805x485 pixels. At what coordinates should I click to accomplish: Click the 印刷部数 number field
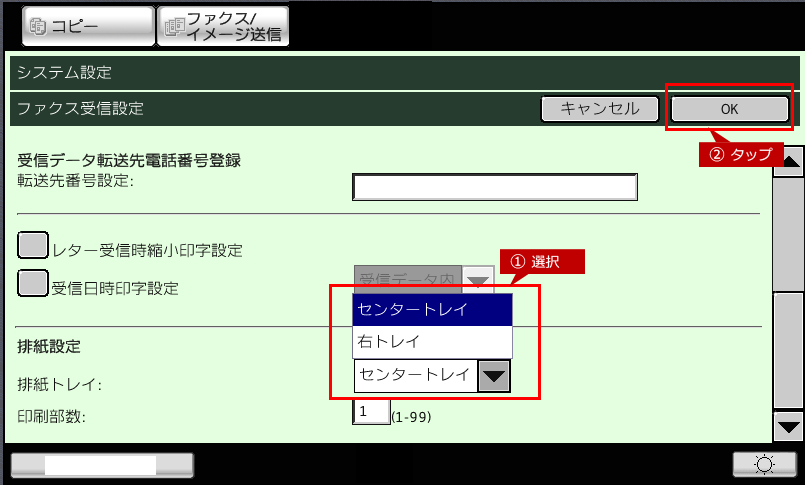pyautogui.click(x=371, y=412)
